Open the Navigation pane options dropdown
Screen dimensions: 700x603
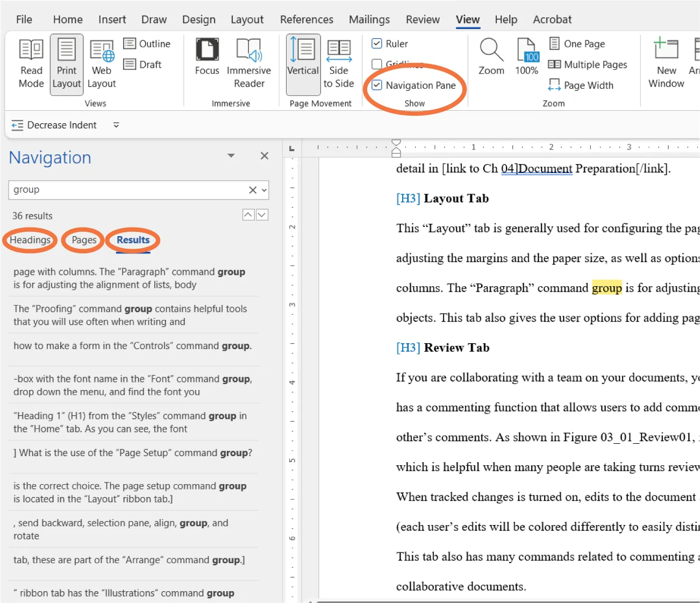pos(231,155)
